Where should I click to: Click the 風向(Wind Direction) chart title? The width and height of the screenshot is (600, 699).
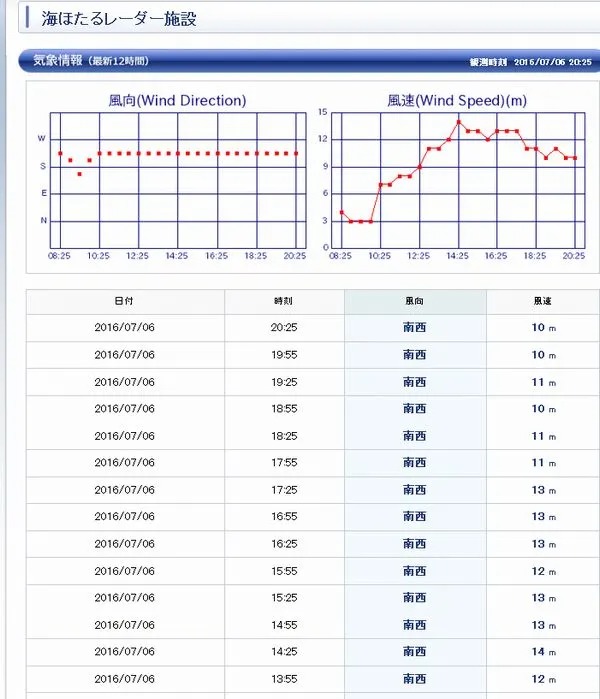(177, 100)
